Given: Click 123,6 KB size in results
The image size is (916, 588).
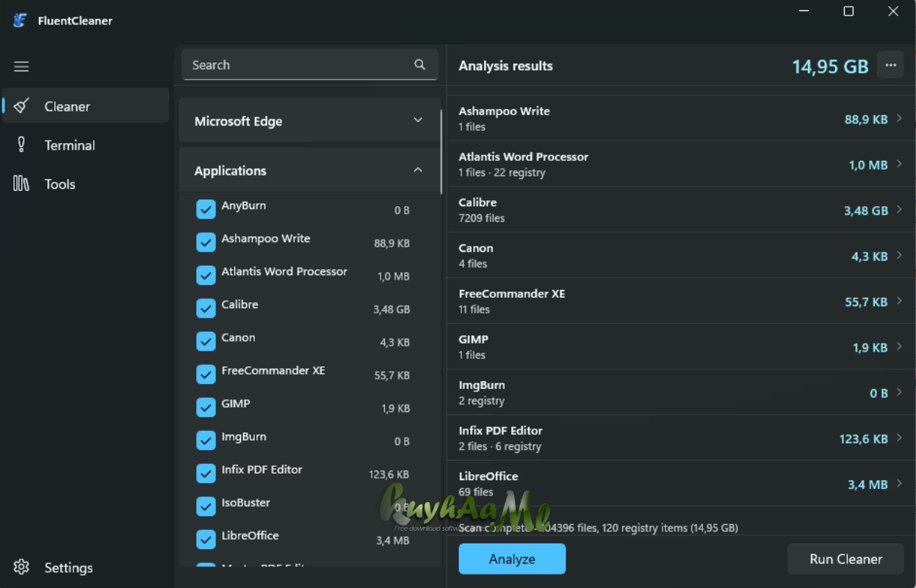Looking at the screenshot, I should pyautogui.click(x=863, y=439).
